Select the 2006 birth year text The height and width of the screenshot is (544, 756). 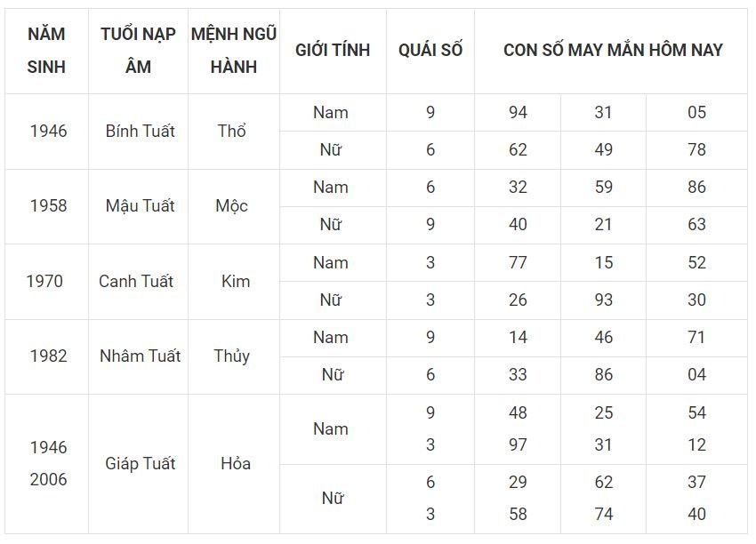click(x=48, y=479)
